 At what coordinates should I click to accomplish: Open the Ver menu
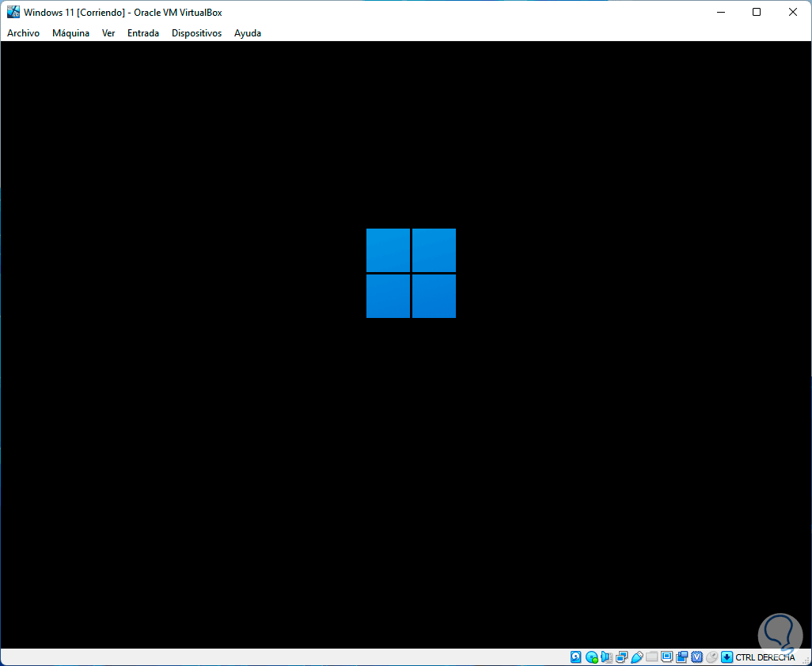[x=108, y=33]
